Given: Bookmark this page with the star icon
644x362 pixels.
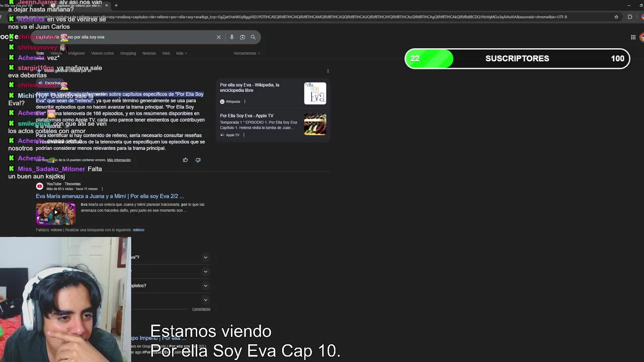Looking at the screenshot, I should (616, 17).
